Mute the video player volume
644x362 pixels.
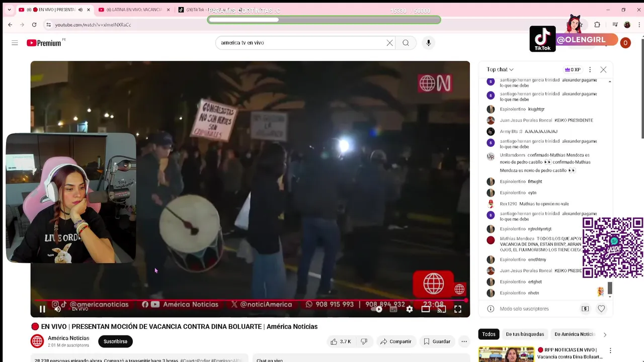pyautogui.click(x=57, y=309)
